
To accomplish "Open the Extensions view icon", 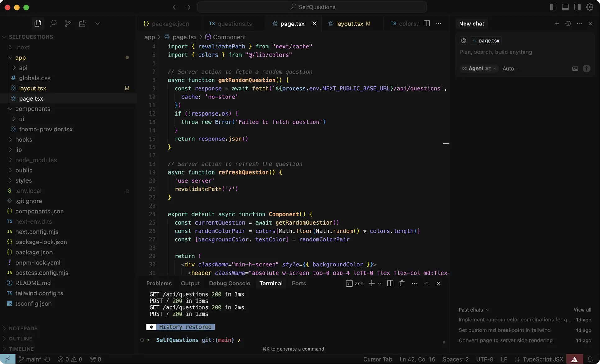I will click(82, 24).
